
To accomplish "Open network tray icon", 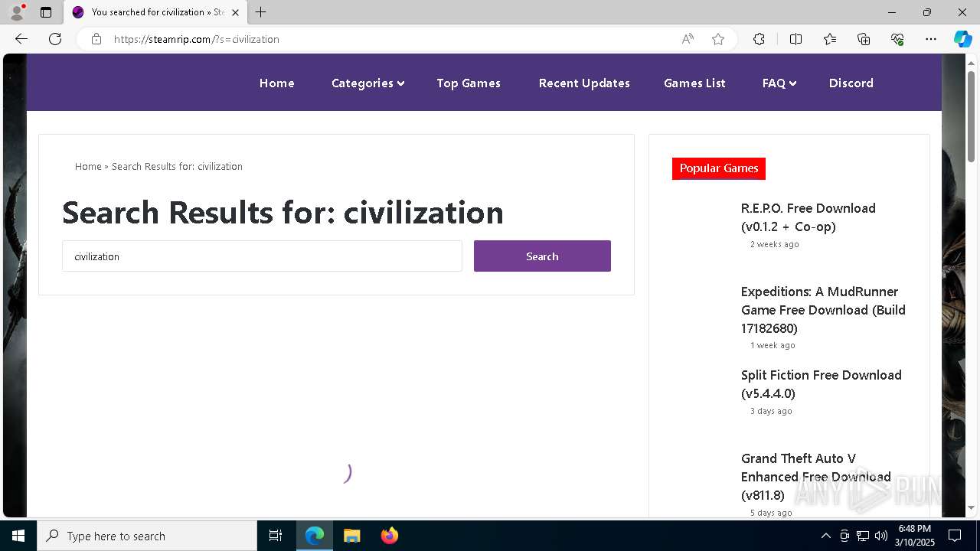I will coord(863,536).
